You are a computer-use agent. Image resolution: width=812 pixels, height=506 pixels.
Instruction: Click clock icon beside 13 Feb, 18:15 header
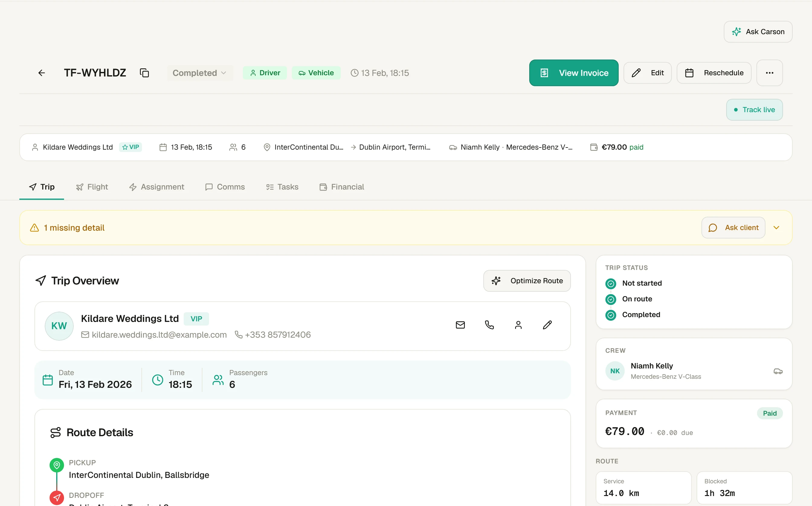point(354,73)
